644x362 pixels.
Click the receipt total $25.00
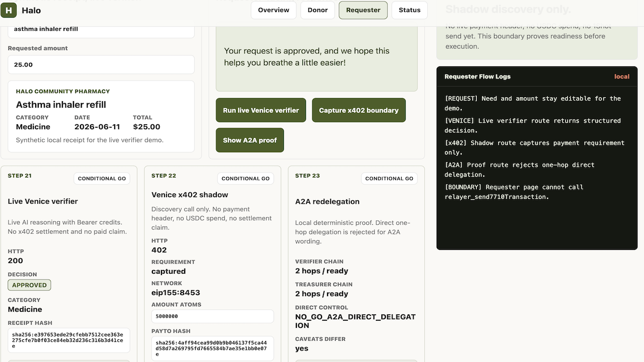coord(146,127)
